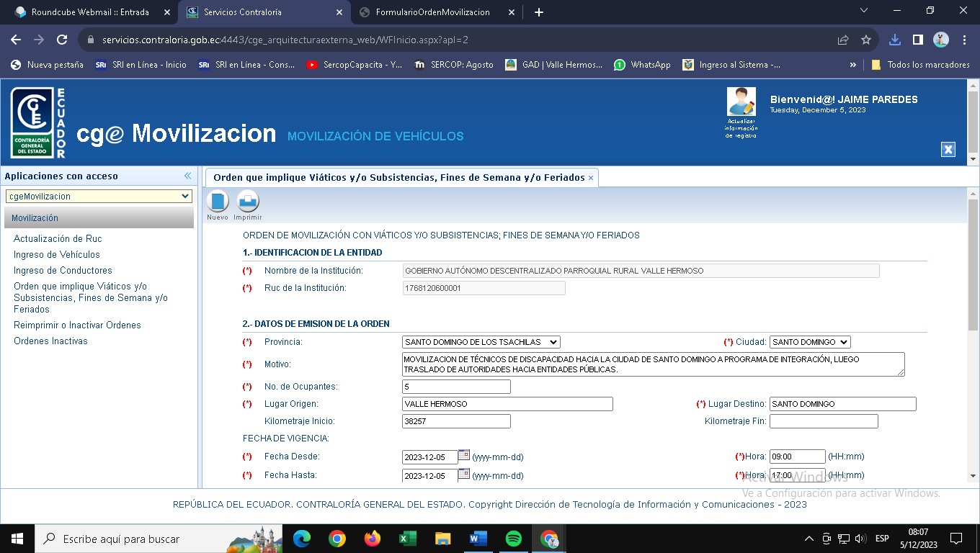
Task: Click the Imprimir printer icon
Action: coord(247,202)
